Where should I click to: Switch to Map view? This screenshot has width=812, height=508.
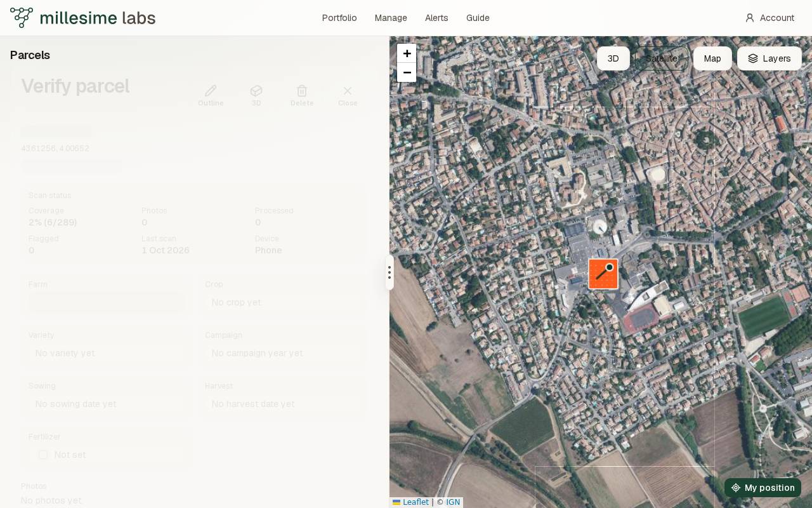pos(712,58)
